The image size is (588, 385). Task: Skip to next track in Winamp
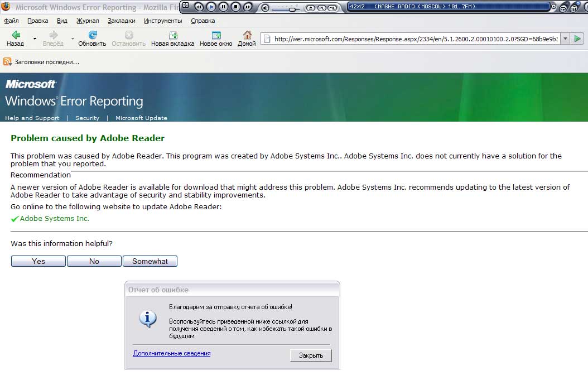click(248, 7)
